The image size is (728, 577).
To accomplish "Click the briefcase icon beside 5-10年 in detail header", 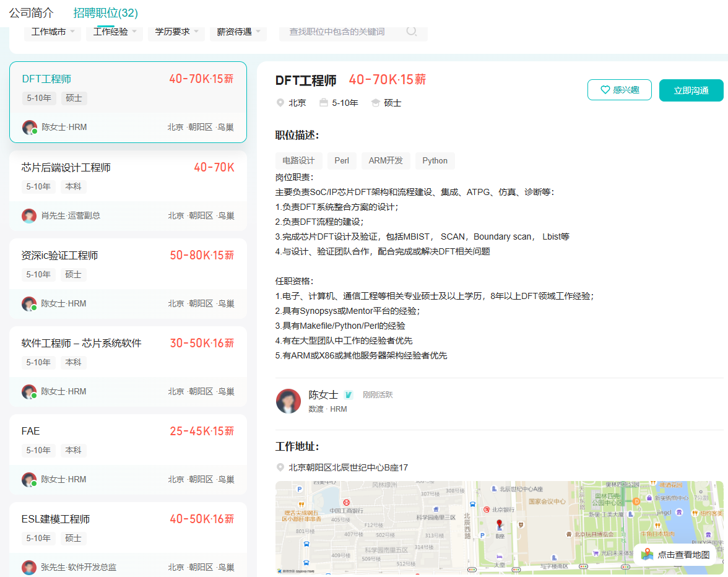I will (x=324, y=103).
